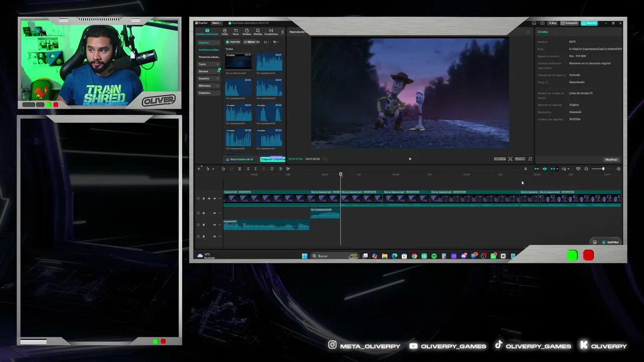Viewport: 644px width, 362px height.
Task: Click the Pro upgrade badge
Action: 552,23
